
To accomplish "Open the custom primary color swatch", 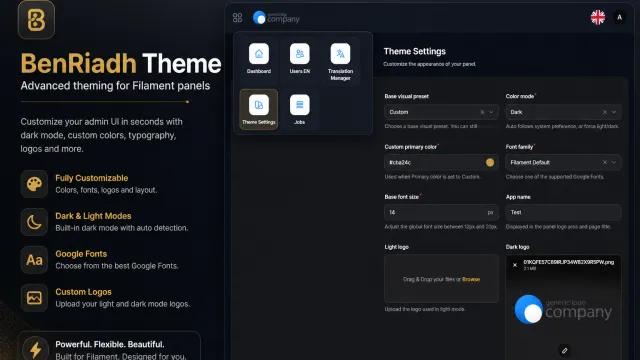I will 490,162.
